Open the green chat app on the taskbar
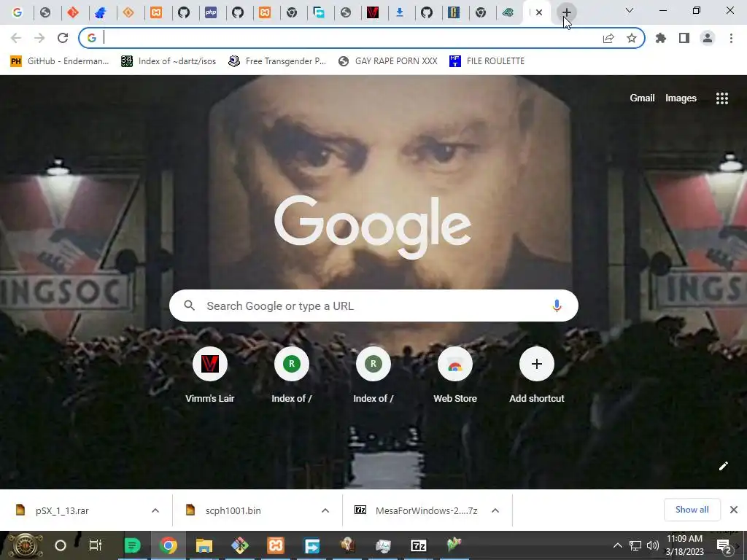 (133, 545)
